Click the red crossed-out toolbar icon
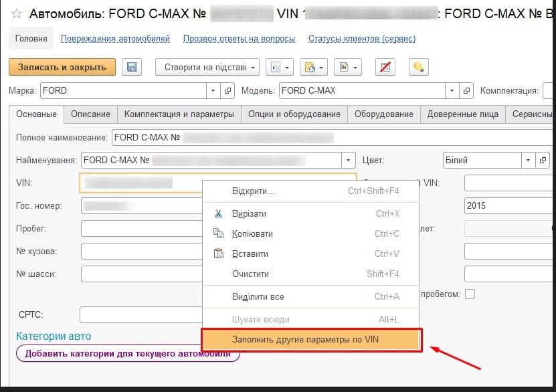This screenshot has width=556, height=392. tap(385, 67)
